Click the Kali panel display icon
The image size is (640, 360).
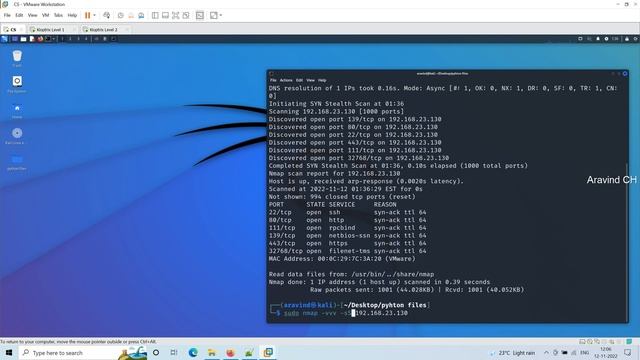pos(580,39)
